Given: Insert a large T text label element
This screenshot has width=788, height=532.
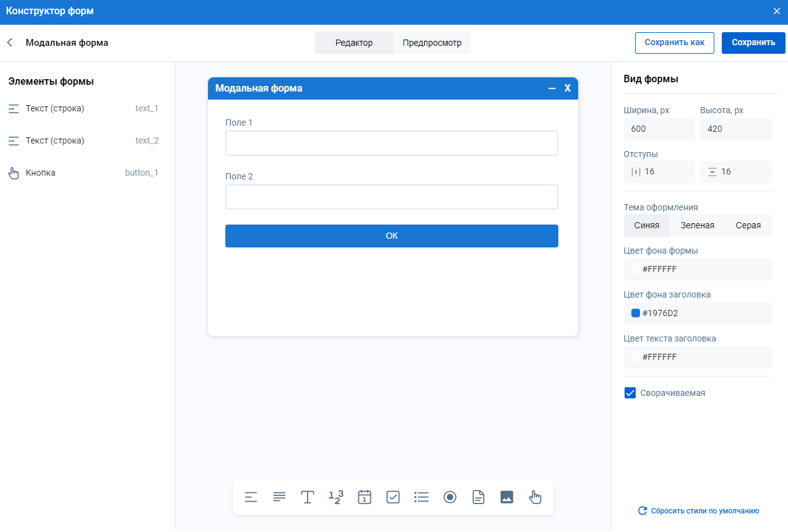Looking at the screenshot, I should tap(308, 497).
